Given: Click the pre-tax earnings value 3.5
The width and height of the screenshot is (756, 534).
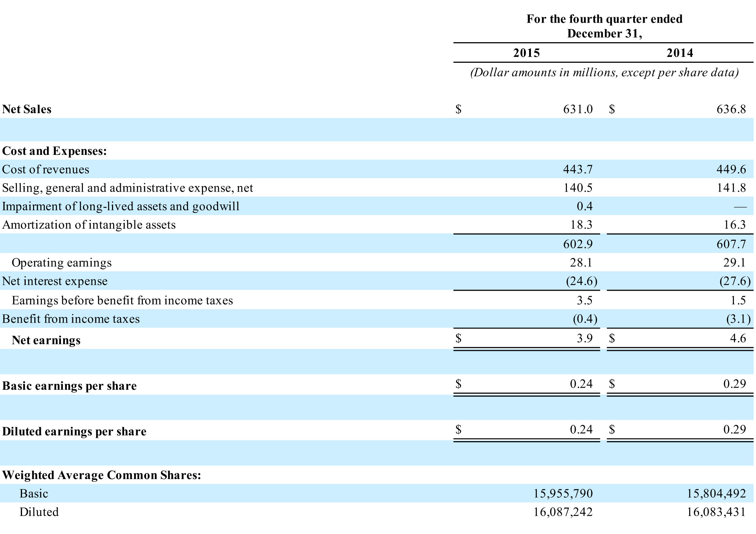Looking at the screenshot, I should coord(585,300).
